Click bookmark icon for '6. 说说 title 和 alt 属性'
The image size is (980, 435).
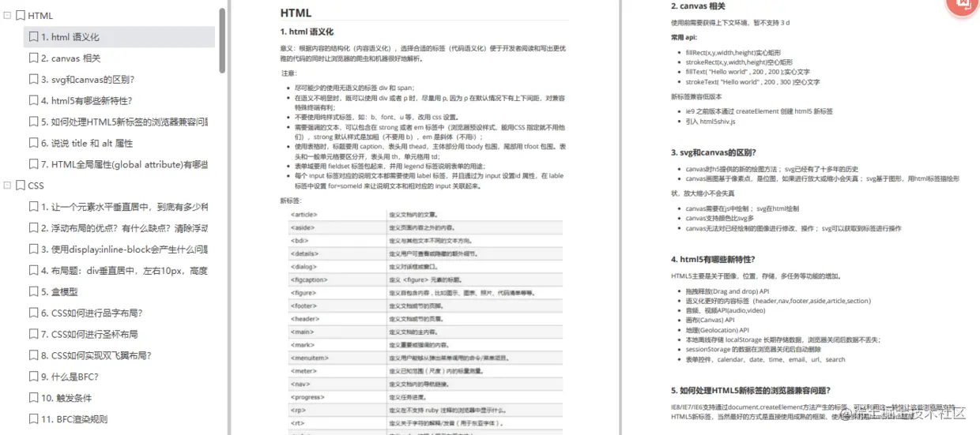pyautogui.click(x=33, y=143)
